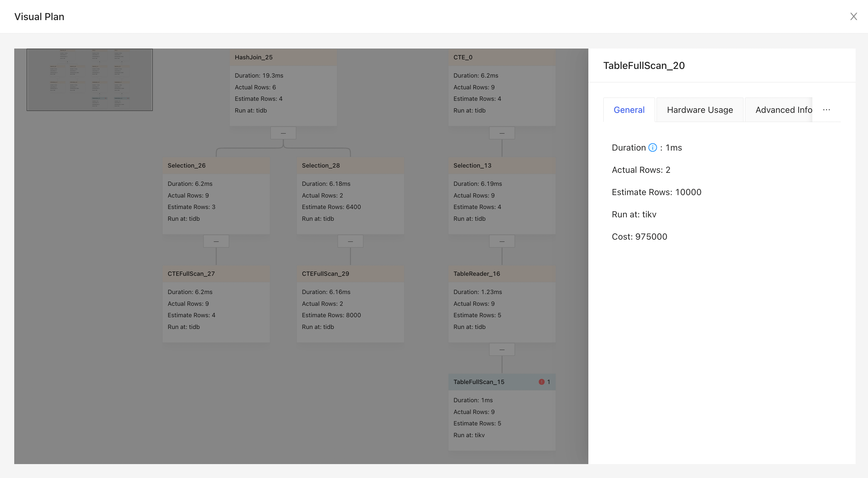Collapse the Selection_13 subtree
Viewport: 868px width, 478px height.
point(501,241)
